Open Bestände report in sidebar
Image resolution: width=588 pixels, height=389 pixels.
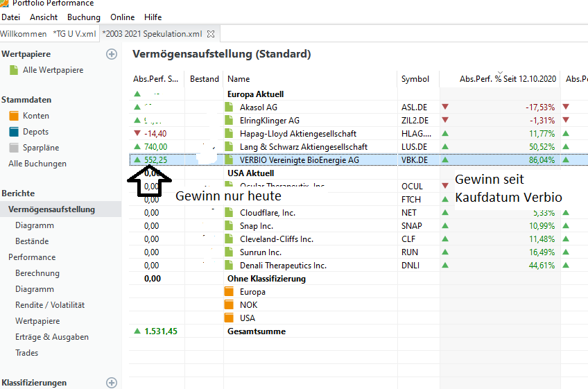point(32,241)
